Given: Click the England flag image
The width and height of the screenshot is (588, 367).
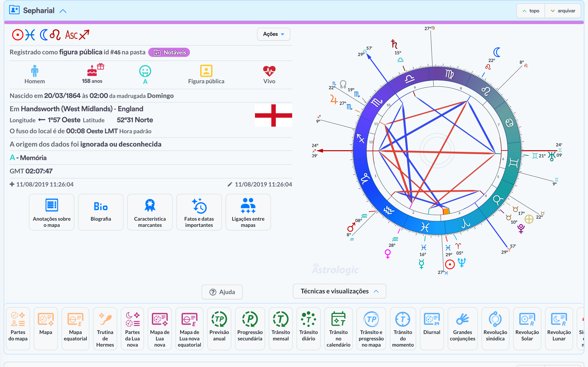Looking at the screenshot, I should coord(273,116).
